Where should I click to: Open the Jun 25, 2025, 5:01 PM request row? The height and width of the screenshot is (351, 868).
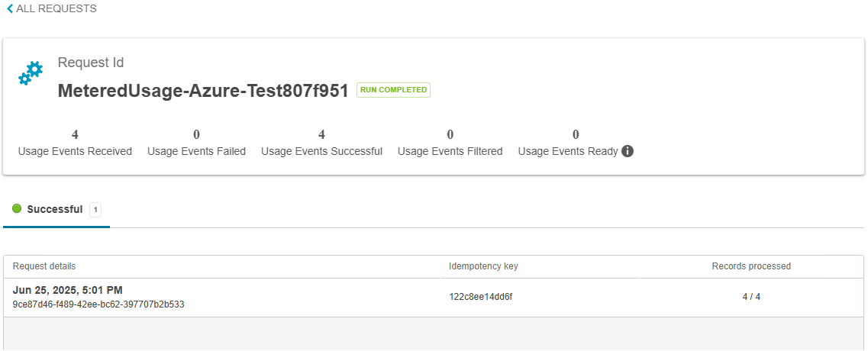(434, 298)
